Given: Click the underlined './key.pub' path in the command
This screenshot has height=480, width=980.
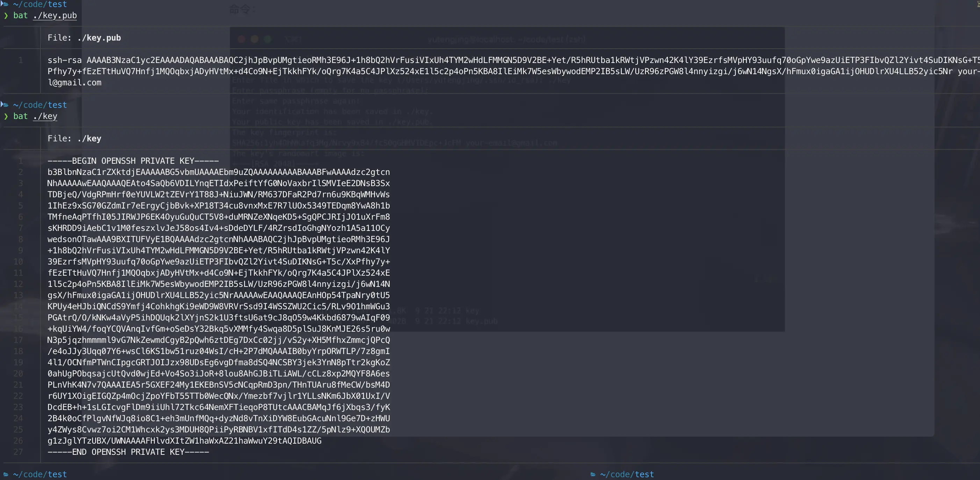Looking at the screenshot, I should click(x=55, y=16).
